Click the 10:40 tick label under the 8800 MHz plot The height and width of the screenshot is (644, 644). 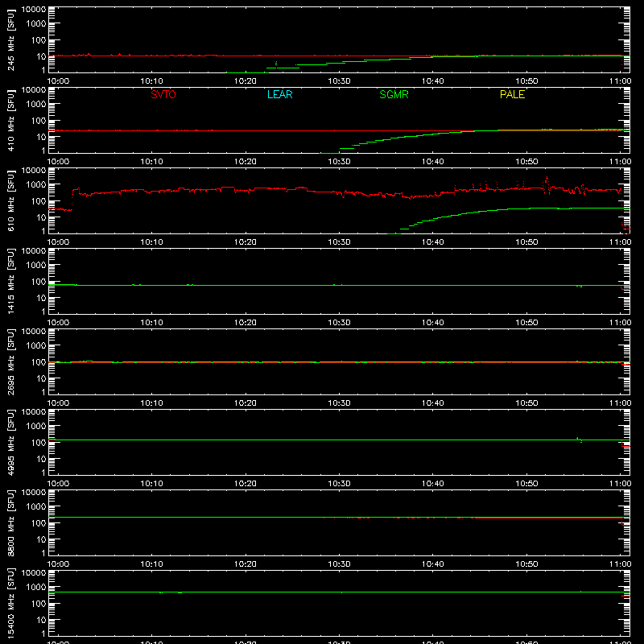point(433,564)
